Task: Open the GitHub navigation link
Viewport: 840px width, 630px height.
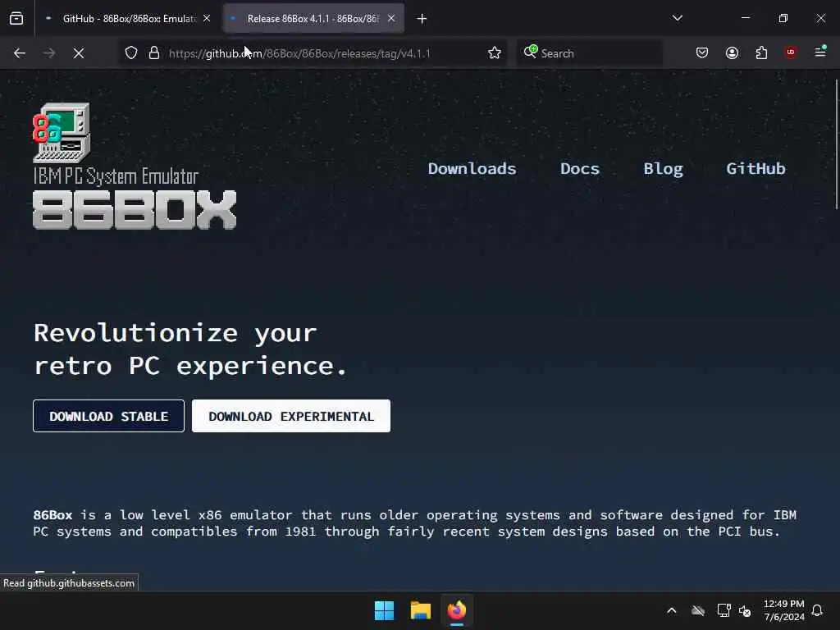Action: pos(756,169)
